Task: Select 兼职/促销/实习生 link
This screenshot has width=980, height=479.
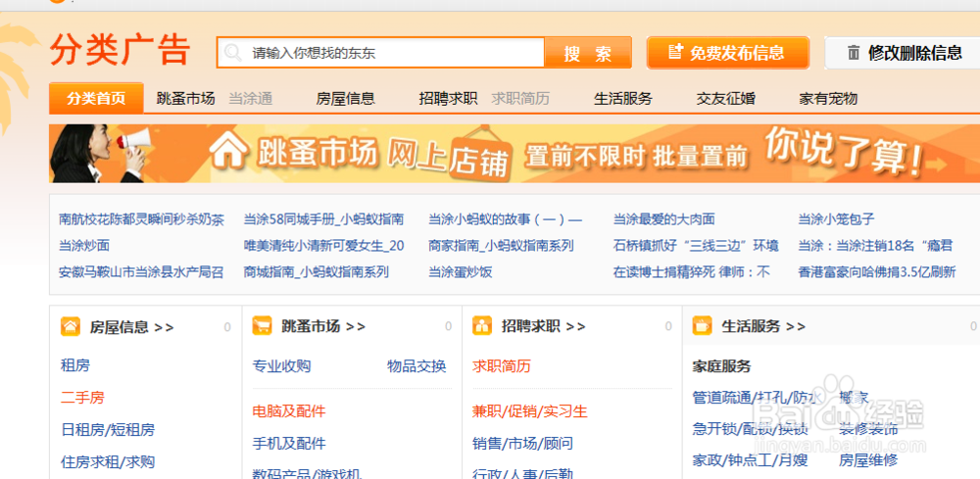Action: [530, 411]
